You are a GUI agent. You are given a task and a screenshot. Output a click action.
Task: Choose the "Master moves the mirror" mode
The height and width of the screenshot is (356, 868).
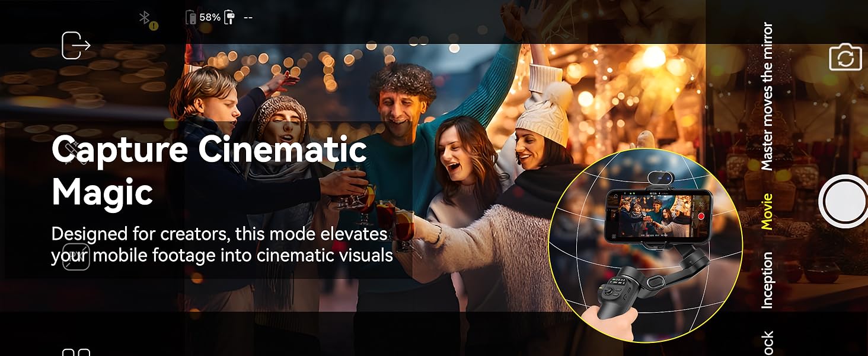click(x=767, y=97)
